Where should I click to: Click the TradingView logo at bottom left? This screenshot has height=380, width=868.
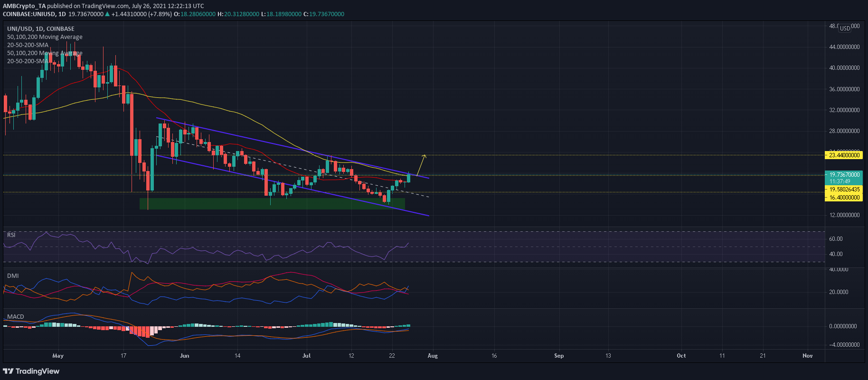click(x=31, y=371)
